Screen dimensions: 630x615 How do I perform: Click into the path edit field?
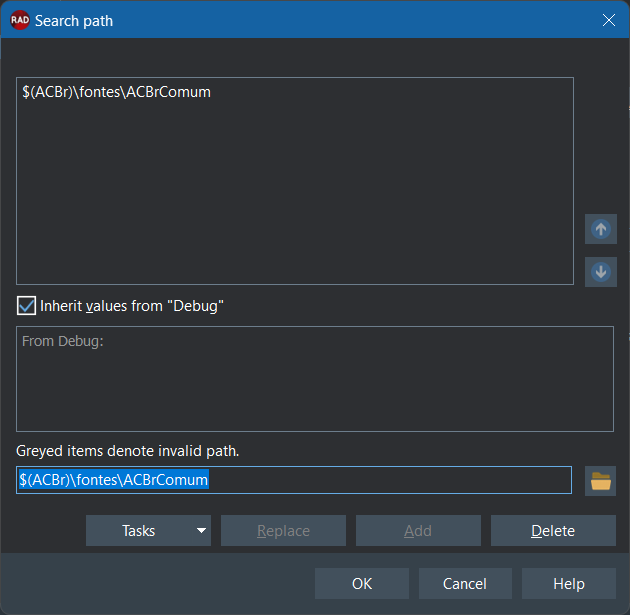[x=294, y=480]
